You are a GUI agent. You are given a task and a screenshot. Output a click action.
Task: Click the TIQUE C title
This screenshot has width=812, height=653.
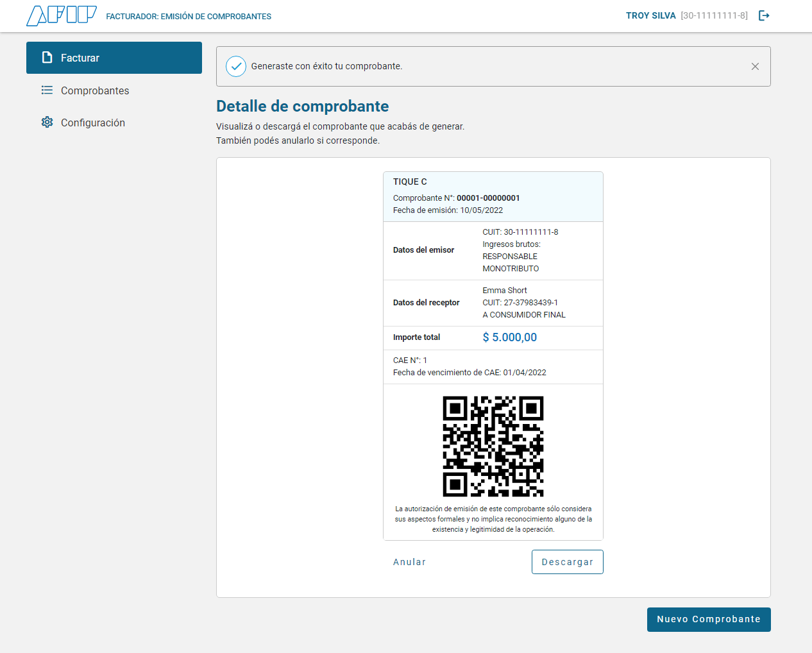tap(410, 182)
